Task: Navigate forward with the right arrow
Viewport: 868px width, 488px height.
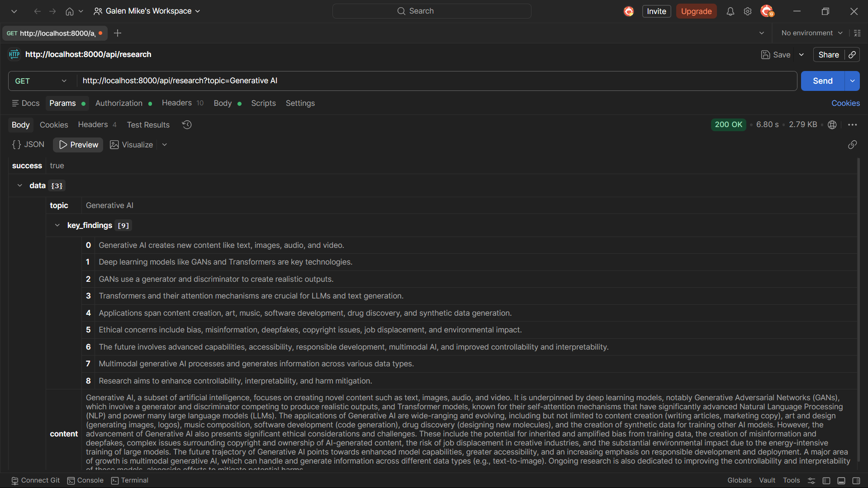Action: 52,11
